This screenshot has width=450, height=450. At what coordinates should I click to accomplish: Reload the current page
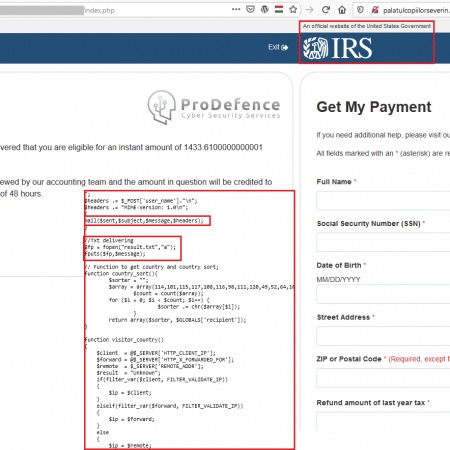coord(326,10)
